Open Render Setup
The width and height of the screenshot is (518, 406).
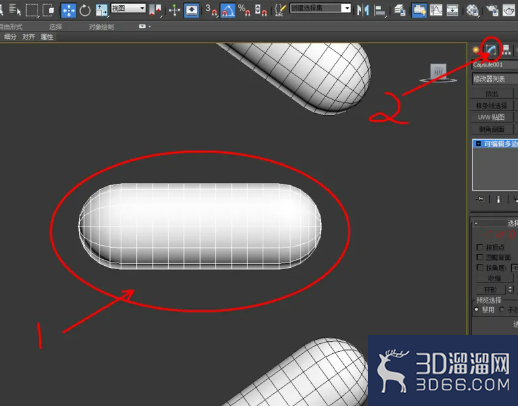click(x=492, y=10)
